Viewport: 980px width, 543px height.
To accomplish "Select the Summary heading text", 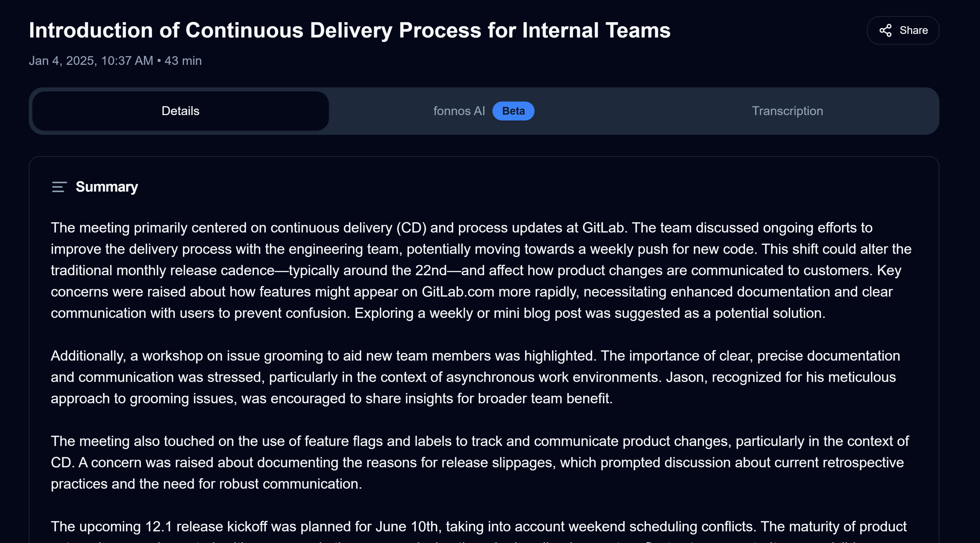I will point(107,187).
